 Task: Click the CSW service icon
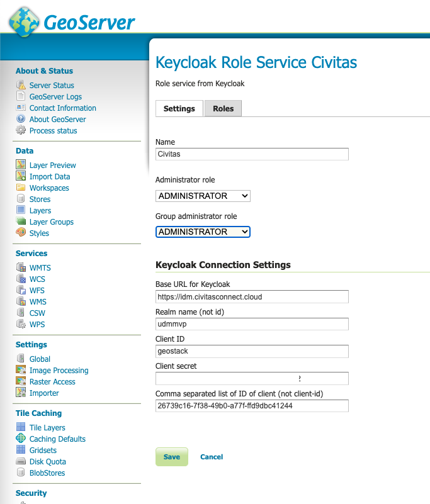(x=21, y=313)
